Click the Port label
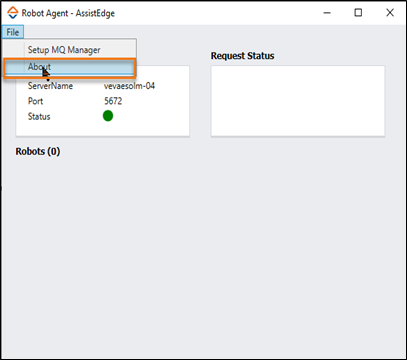407x360 pixels. [35, 101]
